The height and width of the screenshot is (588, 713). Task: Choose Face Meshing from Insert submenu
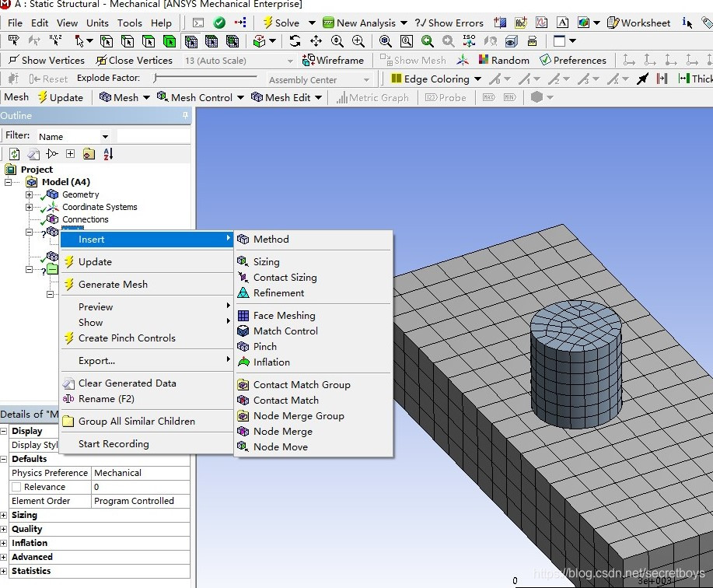(313, 316)
